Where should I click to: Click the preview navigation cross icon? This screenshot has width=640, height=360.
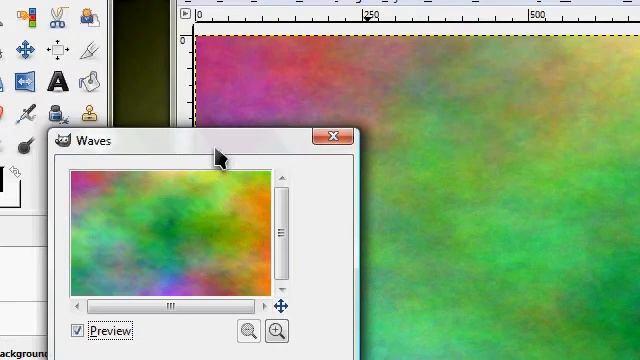[281, 306]
